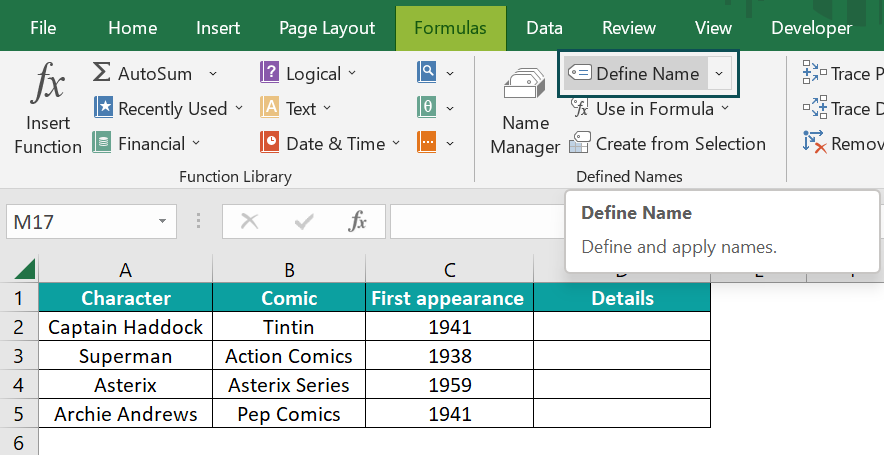Select the Action Comics cell
884x455 pixels.
289,356
